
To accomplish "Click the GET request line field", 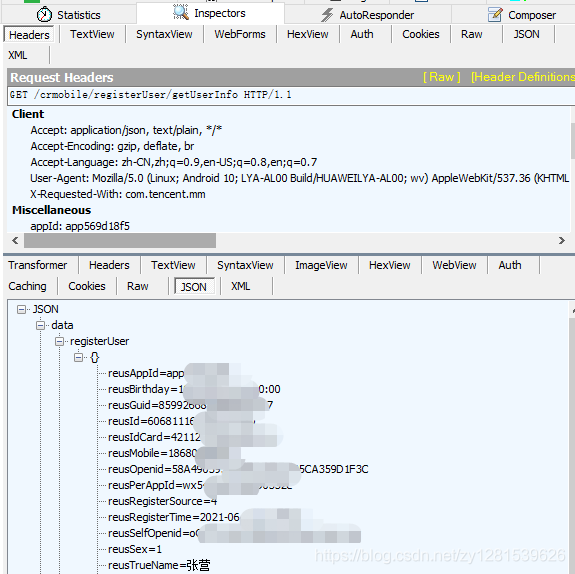I will click(291, 95).
